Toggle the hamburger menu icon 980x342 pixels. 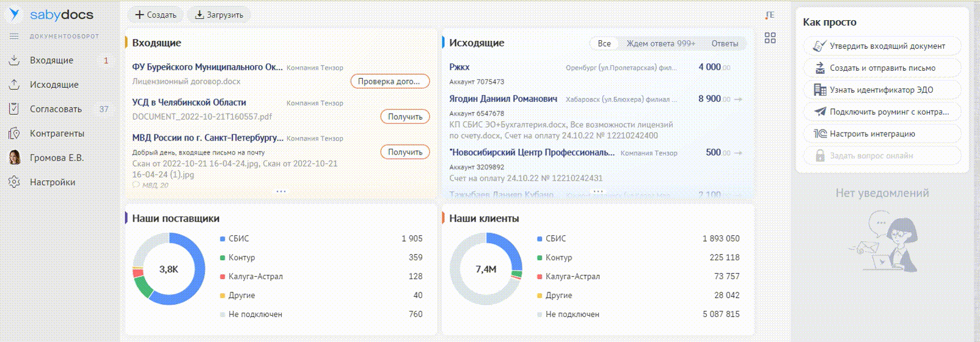[x=14, y=37]
